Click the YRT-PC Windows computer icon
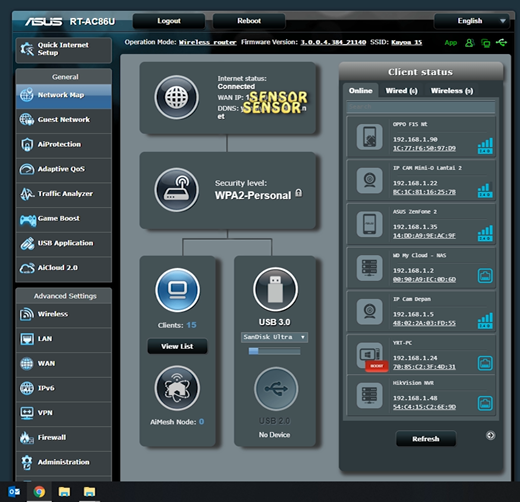 [369, 355]
